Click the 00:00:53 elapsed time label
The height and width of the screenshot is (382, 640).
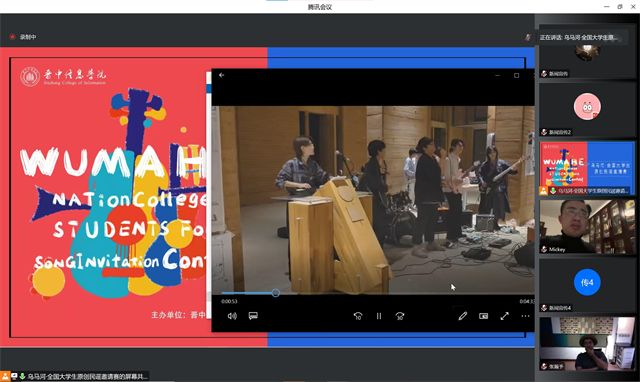click(229, 301)
